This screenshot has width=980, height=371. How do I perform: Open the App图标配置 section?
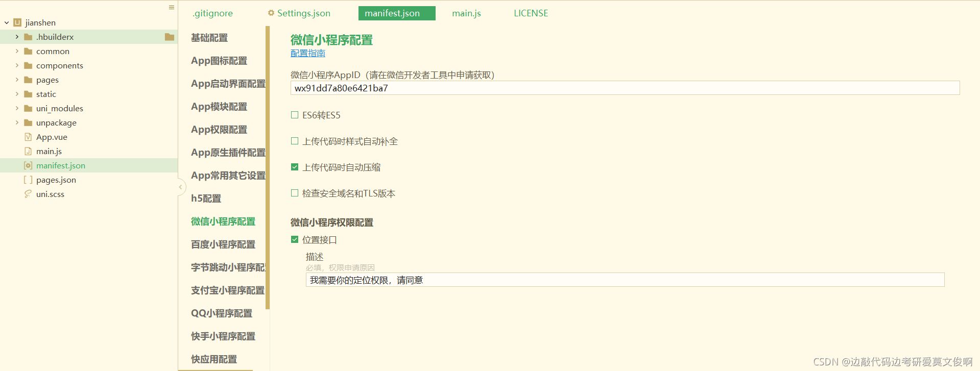click(x=219, y=61)
